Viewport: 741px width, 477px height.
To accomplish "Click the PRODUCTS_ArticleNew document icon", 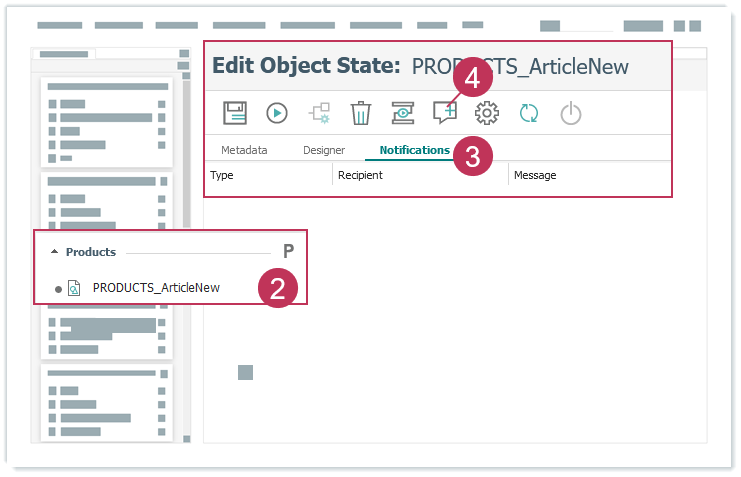I will (74, 288).
